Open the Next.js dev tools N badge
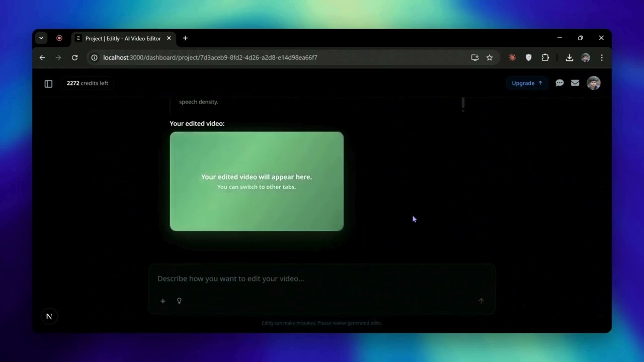This screenshot has width=644, height=362. [49, 316]
